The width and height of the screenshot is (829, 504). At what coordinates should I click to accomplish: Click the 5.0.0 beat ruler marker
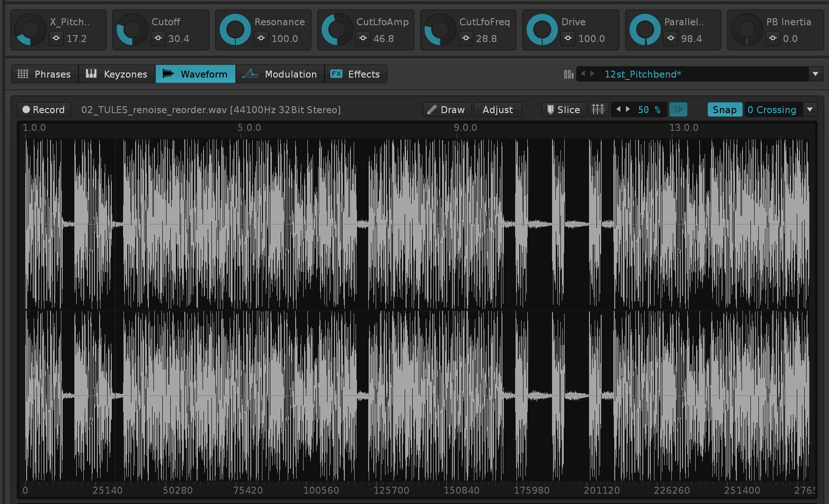click(x=249, y=127)
